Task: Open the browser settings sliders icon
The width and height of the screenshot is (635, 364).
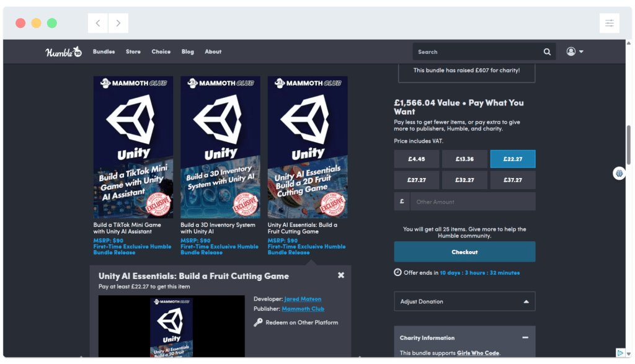Action: 610,23
